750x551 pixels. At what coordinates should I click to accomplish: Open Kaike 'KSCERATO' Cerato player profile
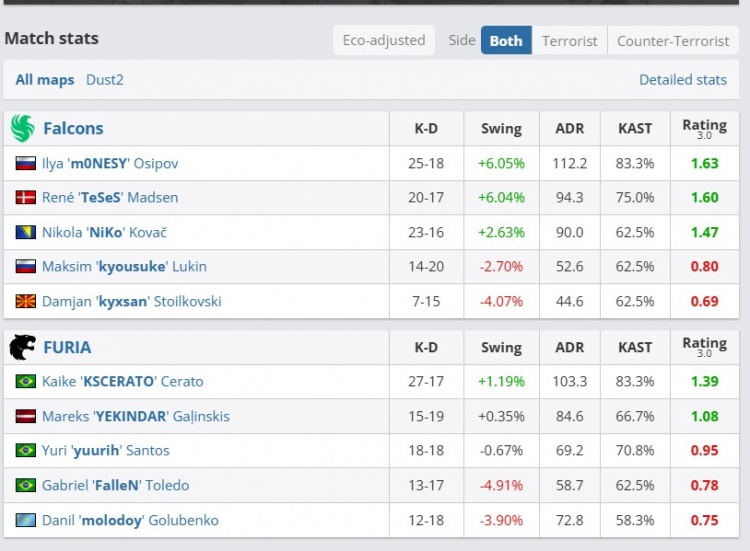(x=122, y=381)
